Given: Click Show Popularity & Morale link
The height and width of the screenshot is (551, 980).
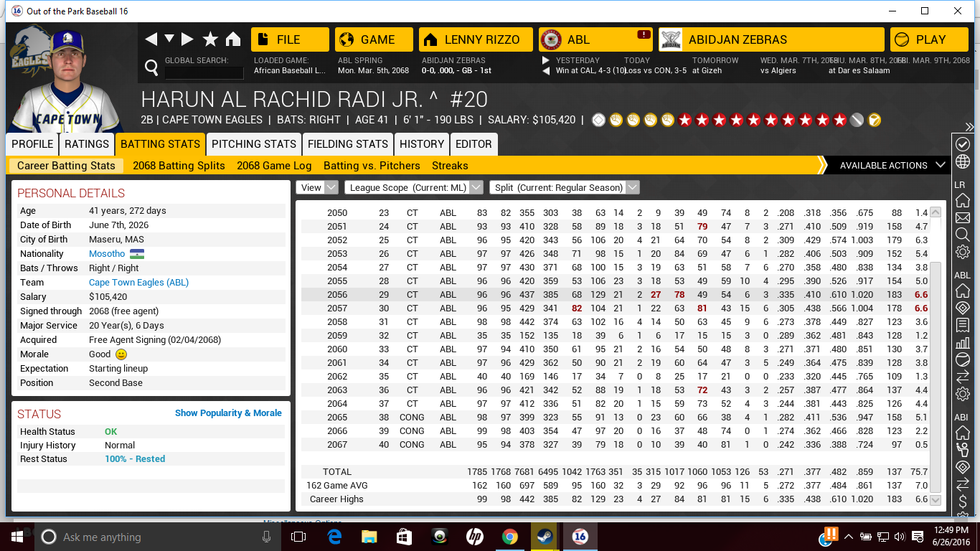Looking at the screenshot, I should [x=228, y=413].
